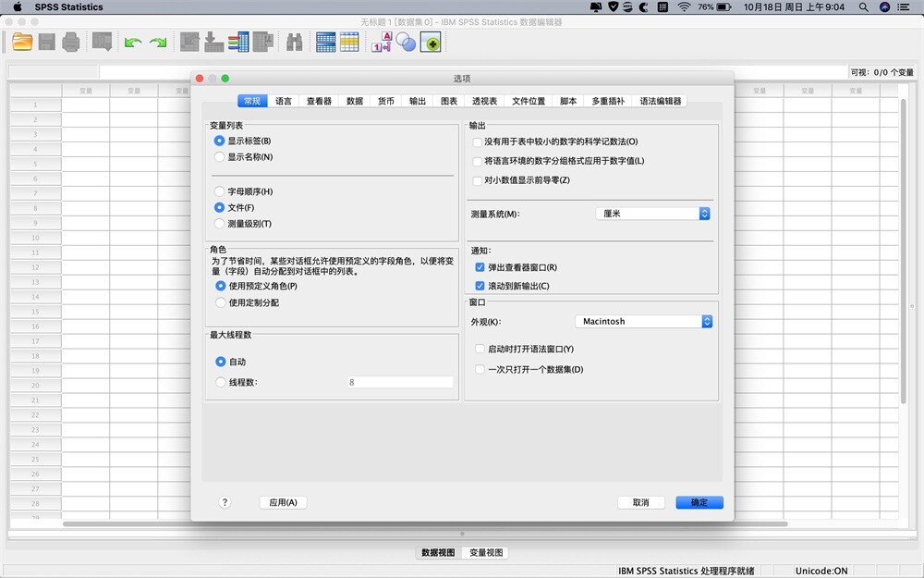Click the Value Labels A-1 icon

coord(382,42)
